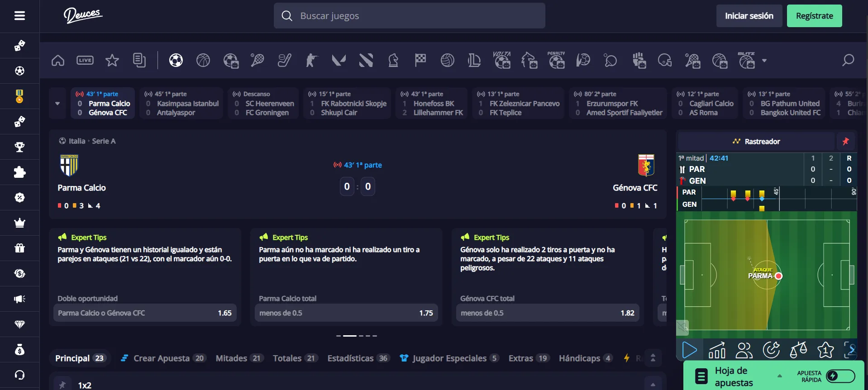Viewport: 868px width, 390px height.
Task: Select the Principal markets tab
Action: (80, 358)
